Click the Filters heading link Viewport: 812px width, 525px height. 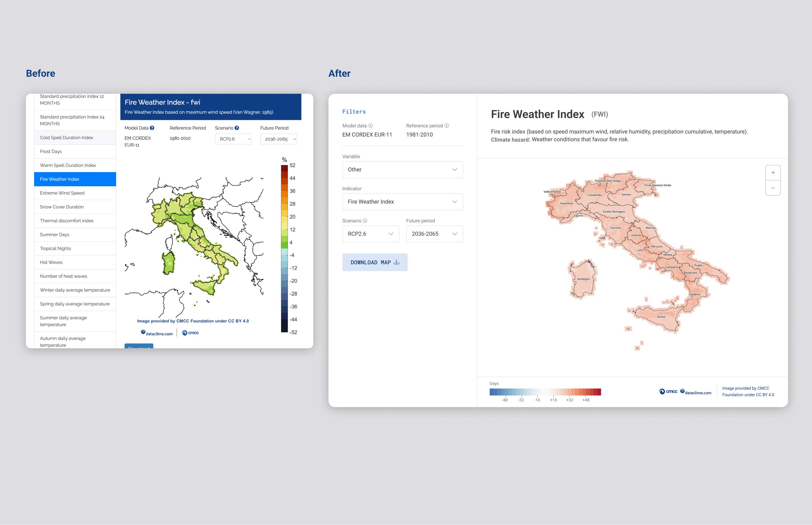pyautogui.click(x=354, y=111)
